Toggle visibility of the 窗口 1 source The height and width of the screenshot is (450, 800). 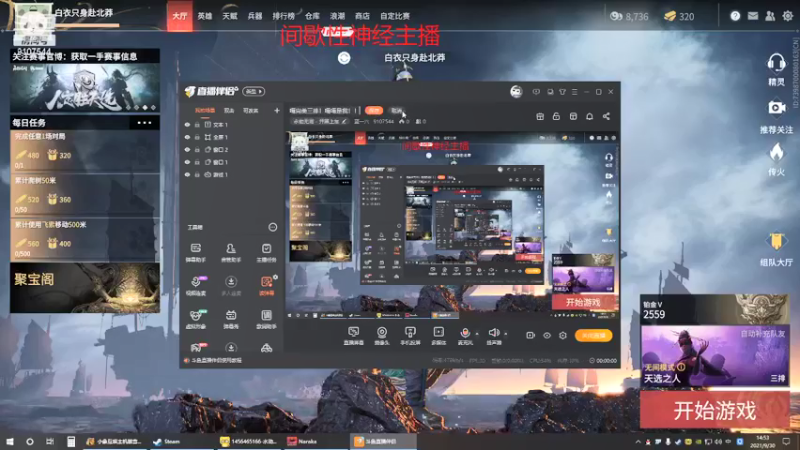pos(187,162)
